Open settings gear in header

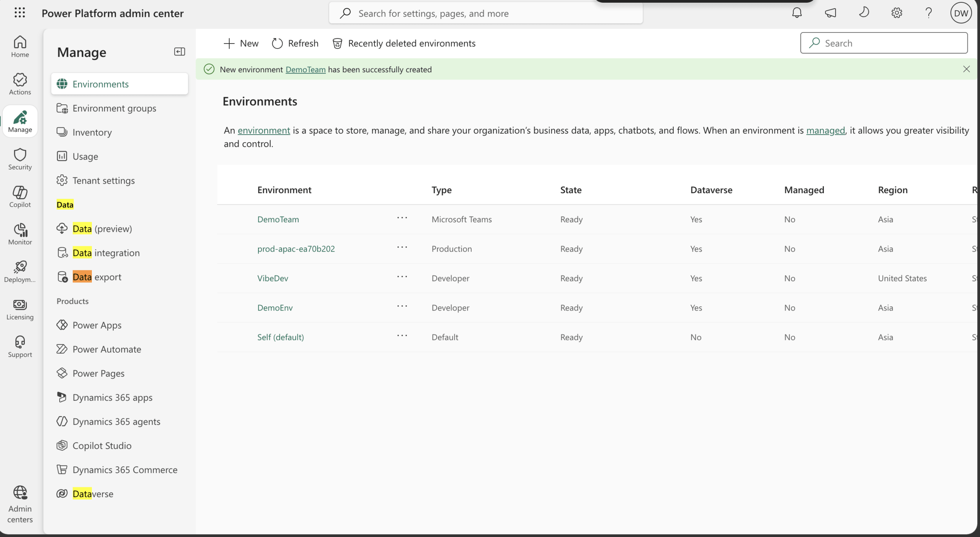pyautogui.click(x=897, y=13)
